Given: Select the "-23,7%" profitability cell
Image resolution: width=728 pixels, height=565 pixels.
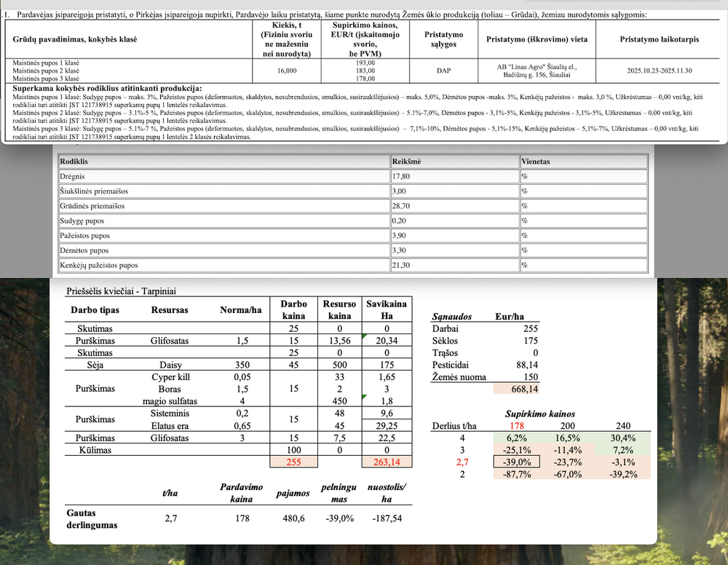Looking at the screenshot, I should [567, 462].
